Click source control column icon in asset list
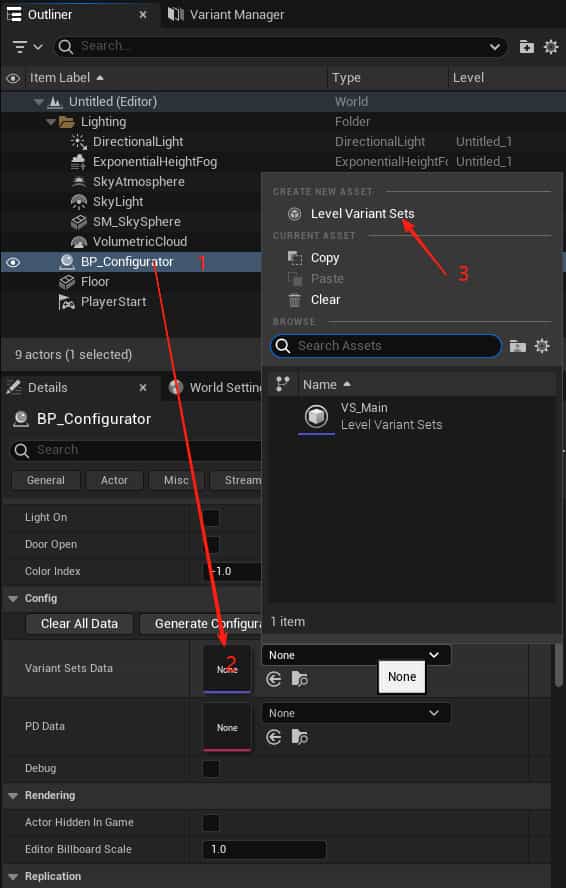Viewport: 566px width, 888px height. point(282,385)
